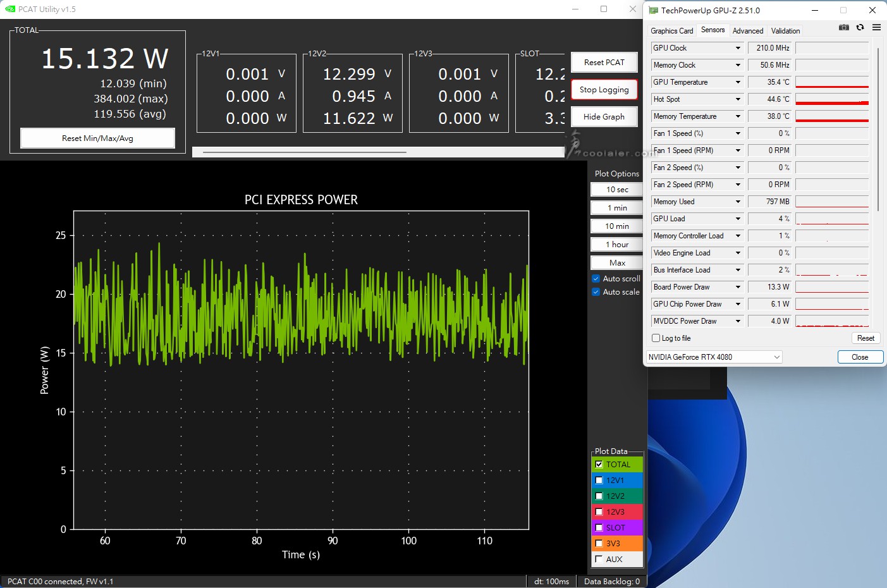Viewport: 887px width, 588px height.
Task: Open the GPU-Z hamburger menu icon
Action: coord(876,27)
